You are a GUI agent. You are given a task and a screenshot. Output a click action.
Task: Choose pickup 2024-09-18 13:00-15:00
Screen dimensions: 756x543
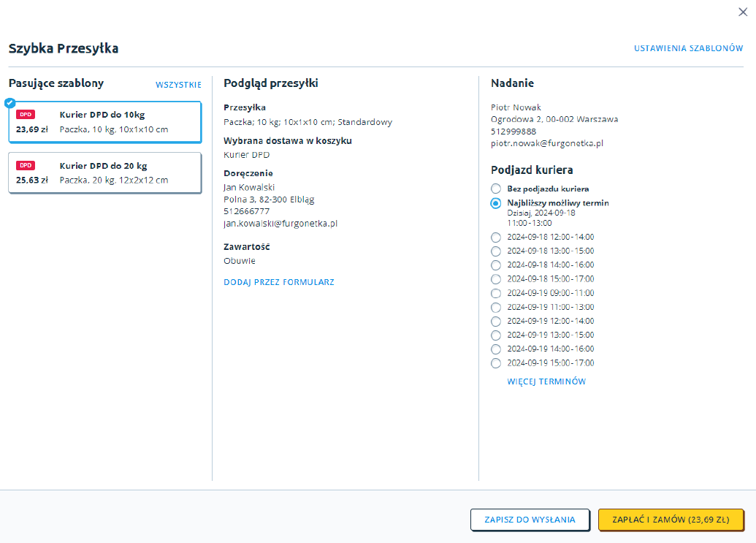pyautogui.click(x=496, y=251)
